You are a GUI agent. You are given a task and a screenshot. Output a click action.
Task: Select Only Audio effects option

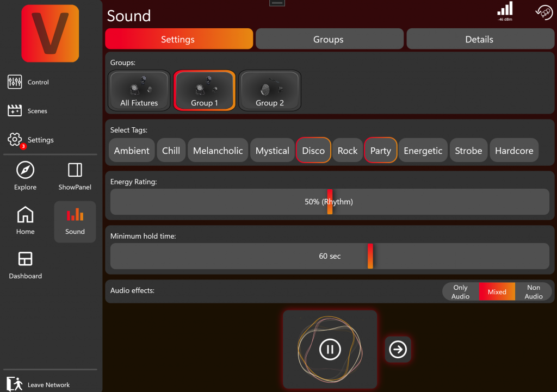click(460, 292)
